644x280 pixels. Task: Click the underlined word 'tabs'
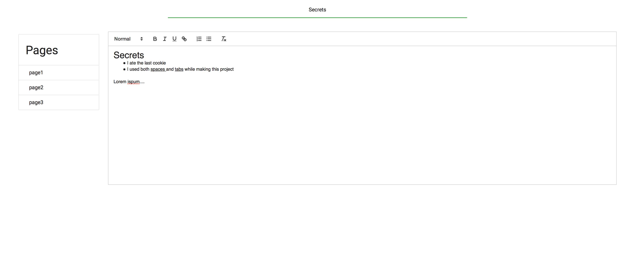(x=179, y=69)
